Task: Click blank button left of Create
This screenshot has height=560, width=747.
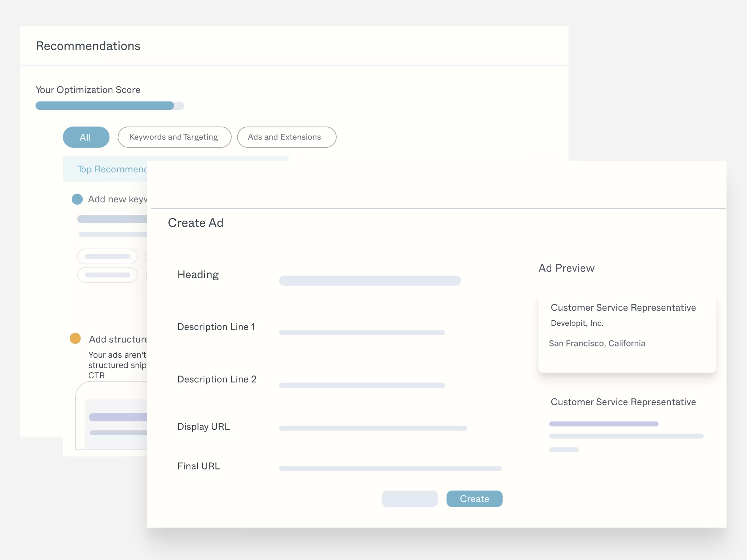Action: 410,499
